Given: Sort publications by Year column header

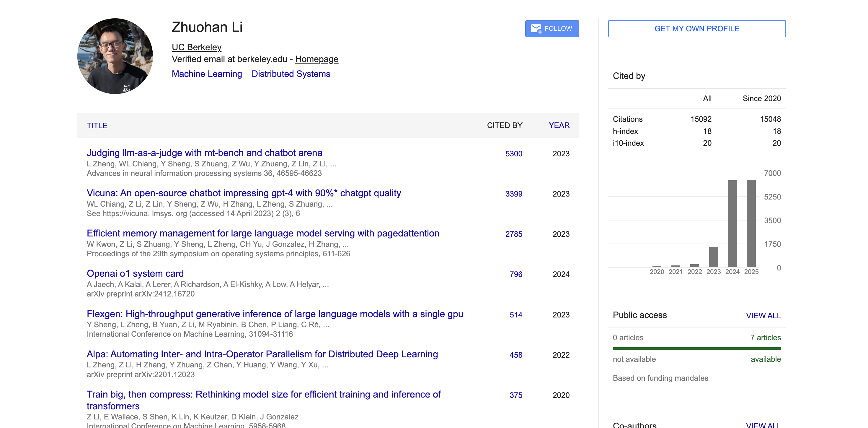Looking at the screenshot, I should tap(559, 125).
